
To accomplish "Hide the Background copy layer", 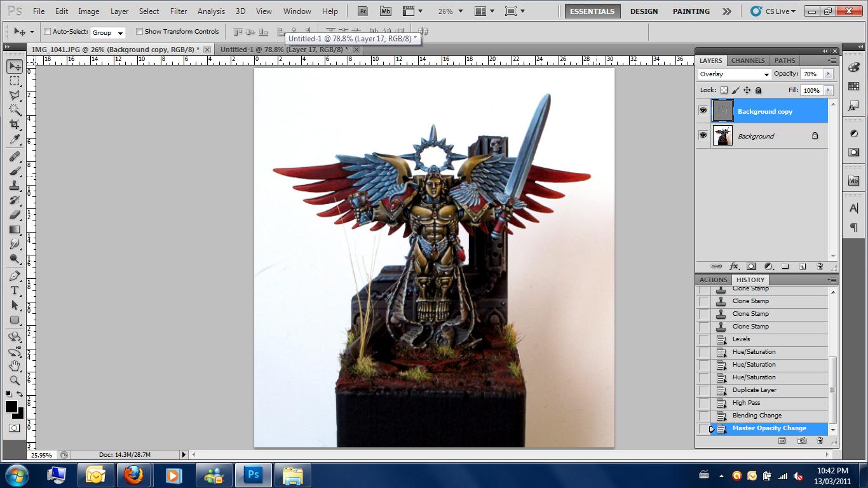I will [x=703, y=111].
